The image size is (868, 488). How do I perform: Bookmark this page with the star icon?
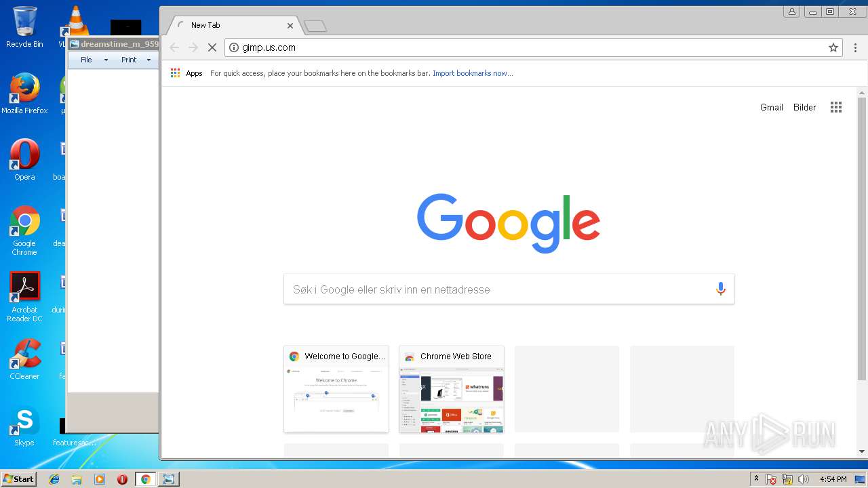pyautogui.click(x=833, y=47)
